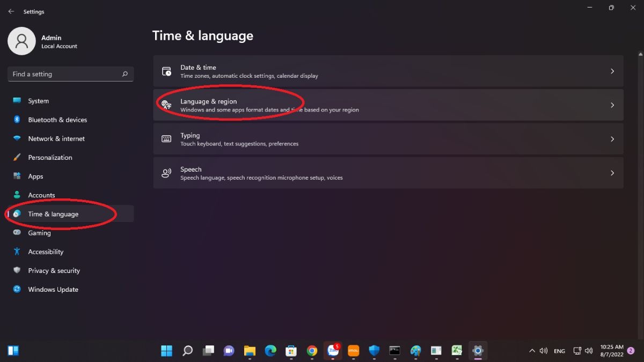Click the search magnifier in Find a setting
The width and height of the screenshot is (644, 362).
coord(125,74)
